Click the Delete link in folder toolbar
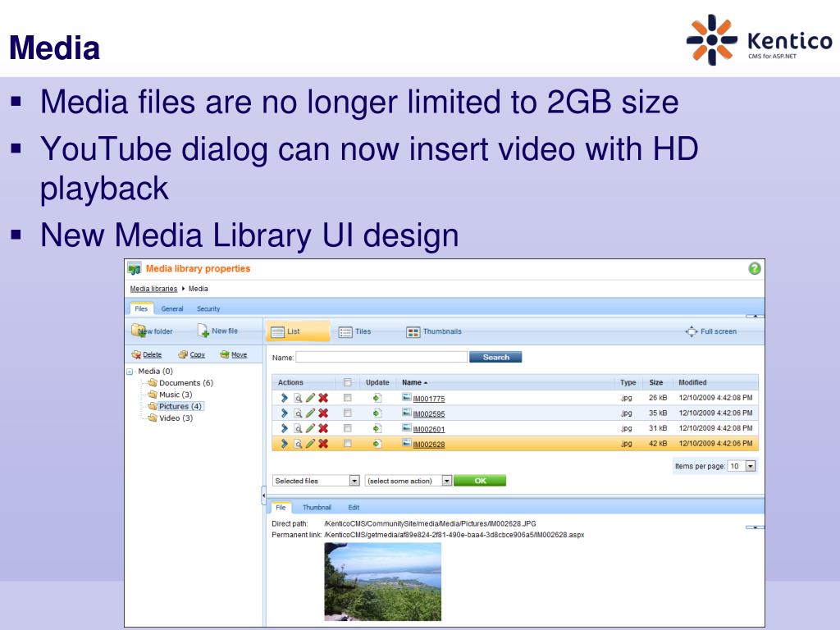This screenshot has height=630, width=840. point(152,354)
